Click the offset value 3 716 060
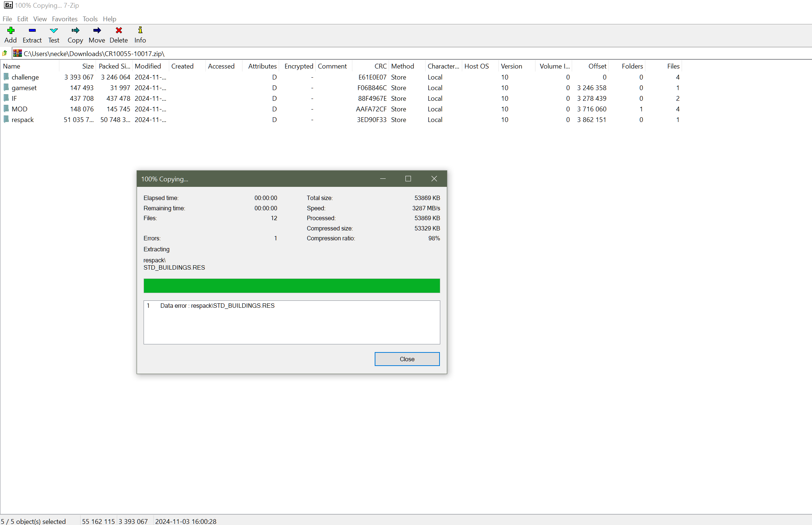Image resolution: width=812 pixels, height=525 pixels. (592, 109)
